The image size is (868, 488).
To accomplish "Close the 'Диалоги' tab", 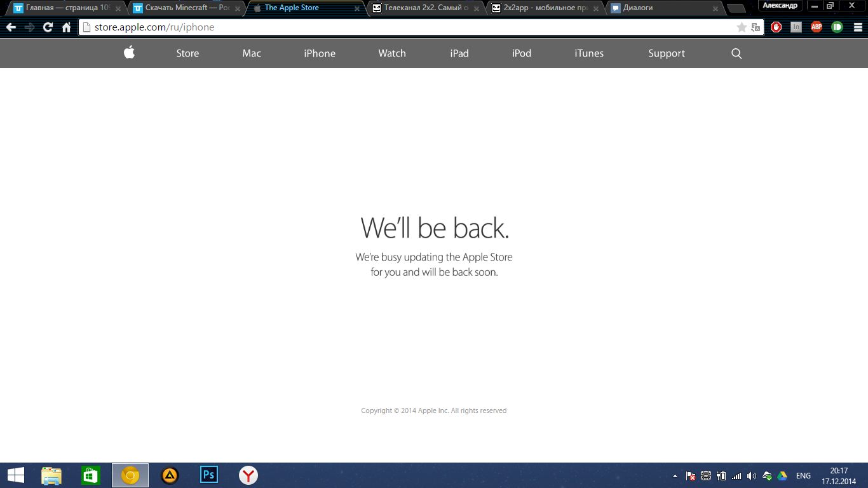I will 715,9.
